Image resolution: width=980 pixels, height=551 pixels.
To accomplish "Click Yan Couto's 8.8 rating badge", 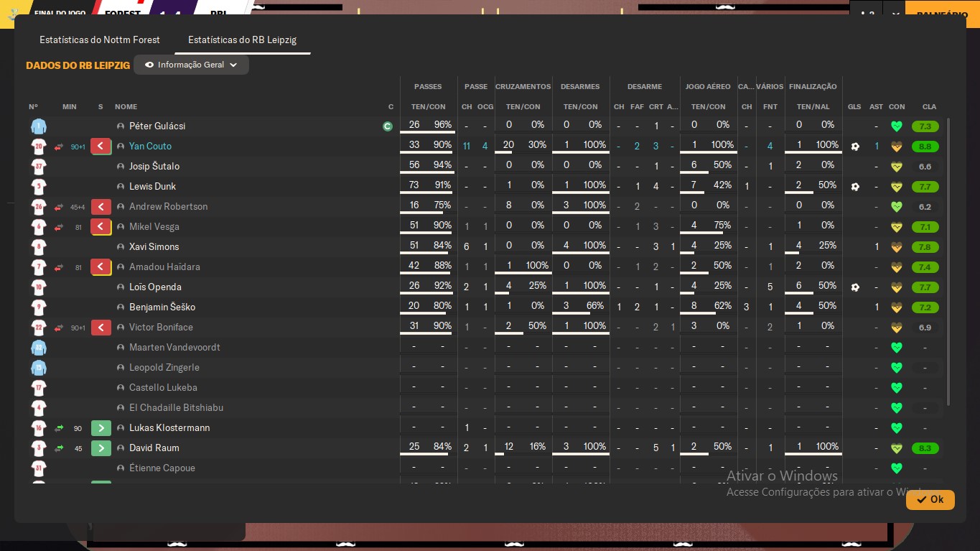I will 925,147.
